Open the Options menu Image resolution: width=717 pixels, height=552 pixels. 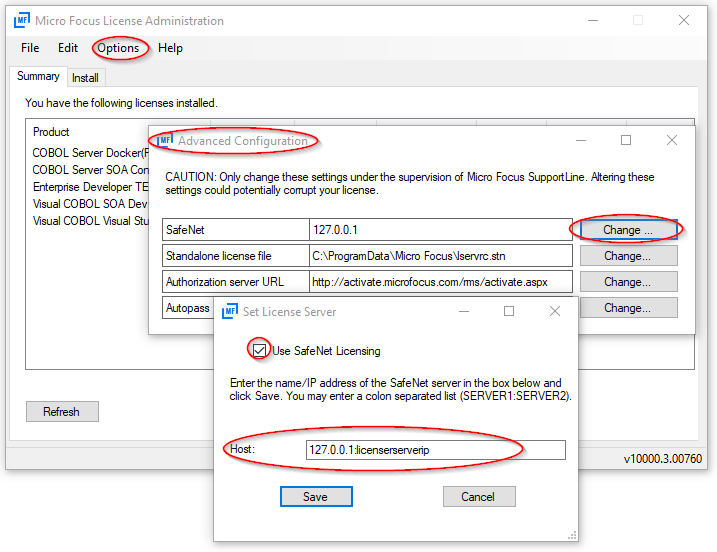point(118,48)
